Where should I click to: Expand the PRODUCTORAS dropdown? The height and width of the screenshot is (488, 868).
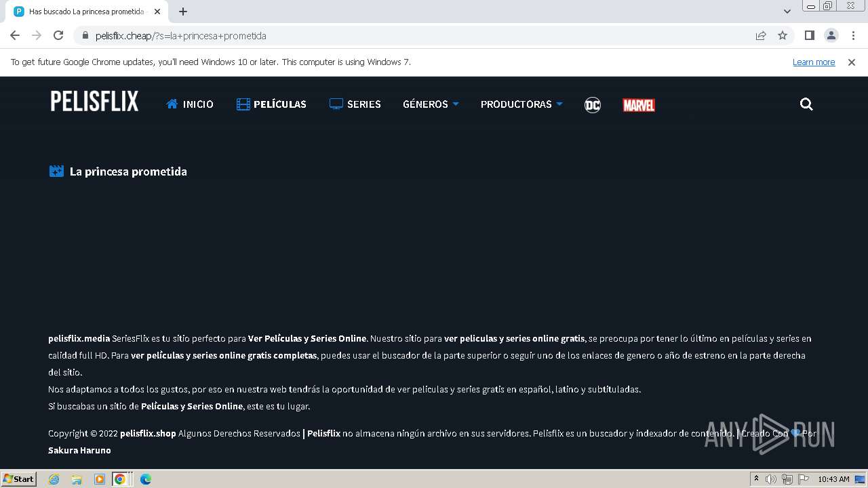pyautogui.click(x=521, y=104)
